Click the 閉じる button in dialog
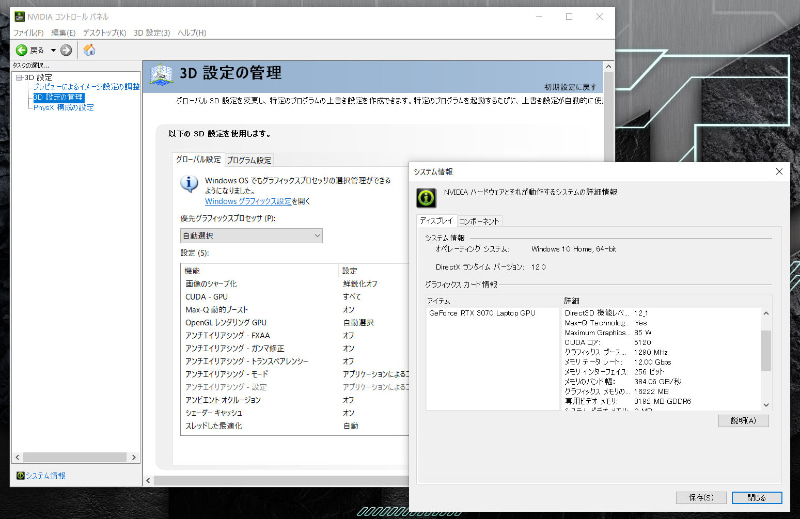 pyautogui.click(x=757, y=498)
